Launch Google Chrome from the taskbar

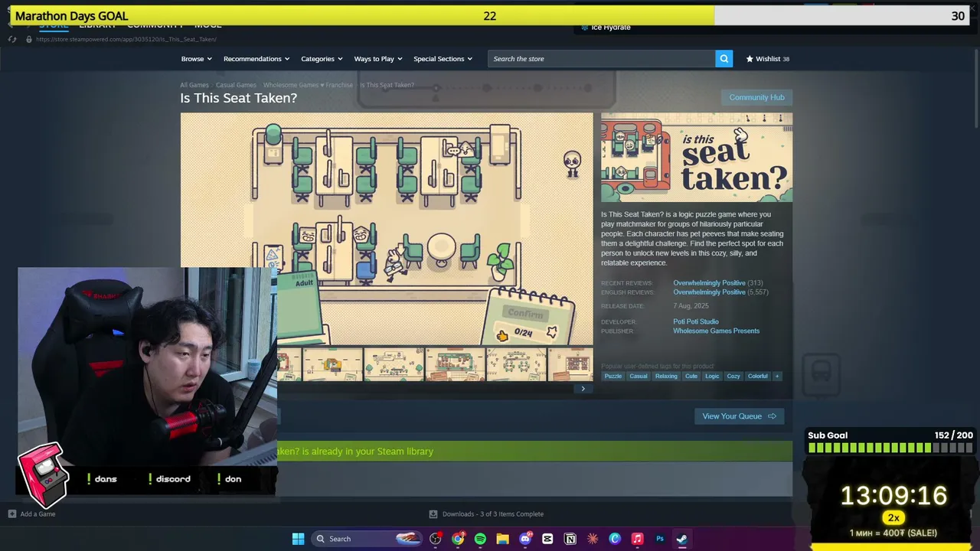click(458, 539)
